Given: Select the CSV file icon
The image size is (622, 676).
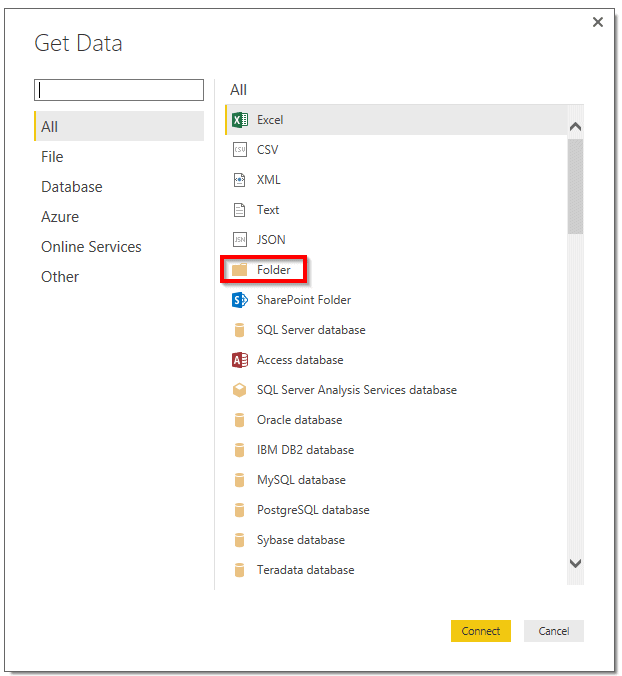Looking at the screenshot, I should coord(239,150).
